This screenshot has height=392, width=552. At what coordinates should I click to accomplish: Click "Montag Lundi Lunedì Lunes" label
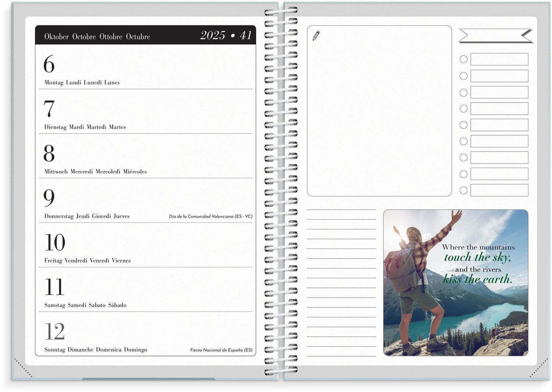click(82, 82)
